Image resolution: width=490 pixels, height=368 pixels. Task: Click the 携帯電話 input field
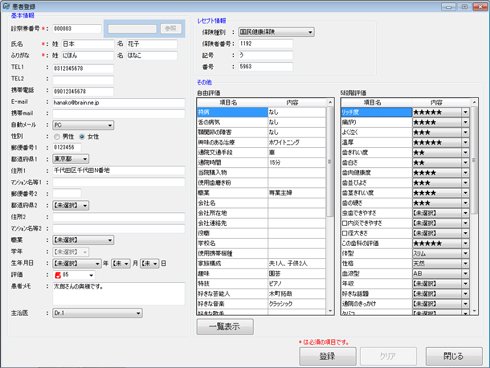83,91
